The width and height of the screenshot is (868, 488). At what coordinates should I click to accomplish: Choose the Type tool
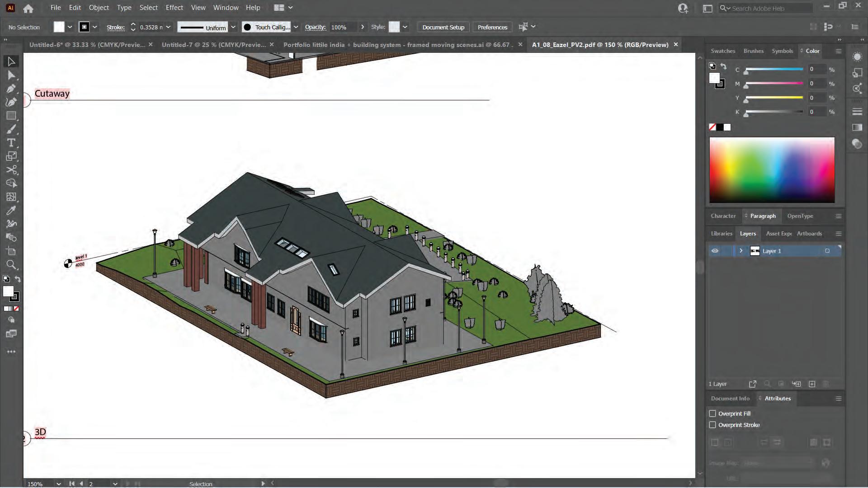(x=11, y=143)
